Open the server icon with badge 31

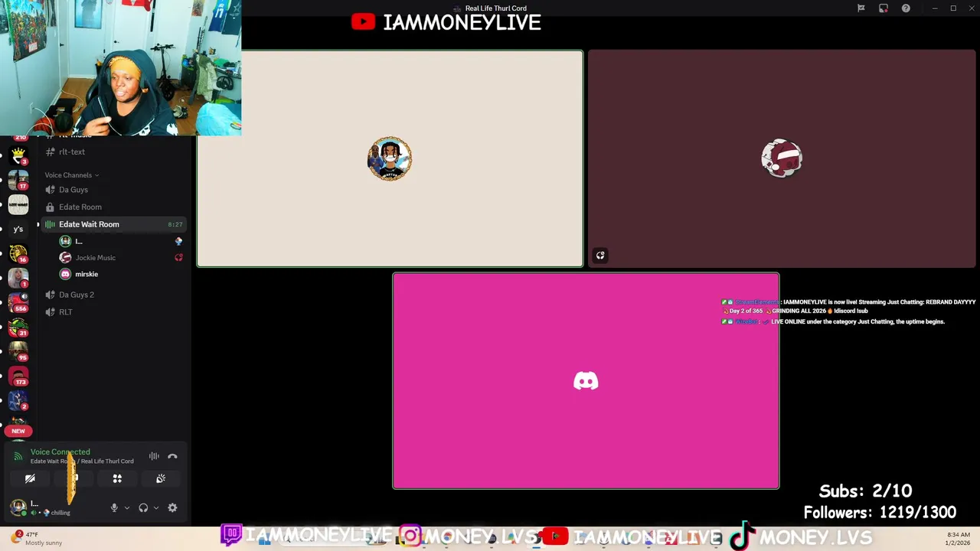18,327
